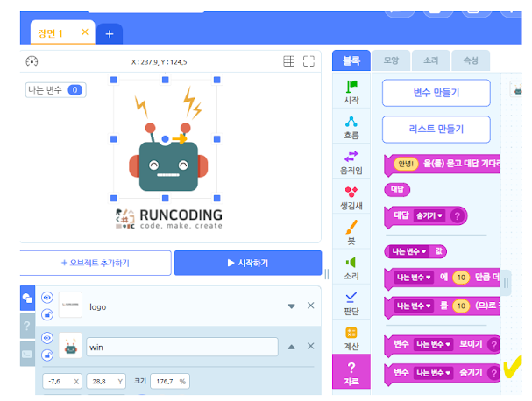
Task: Click 오브젝트 추가하기 button
Action: [x=96, y=263]
